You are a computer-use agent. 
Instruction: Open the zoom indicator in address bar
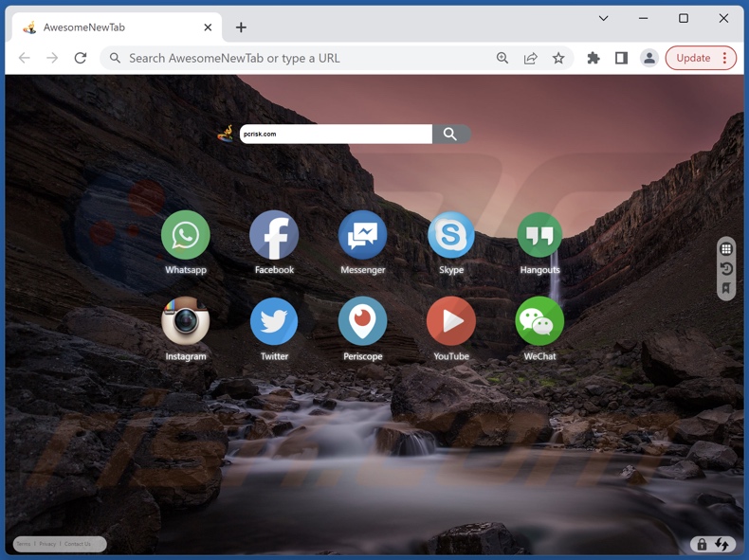click(502, 58)
